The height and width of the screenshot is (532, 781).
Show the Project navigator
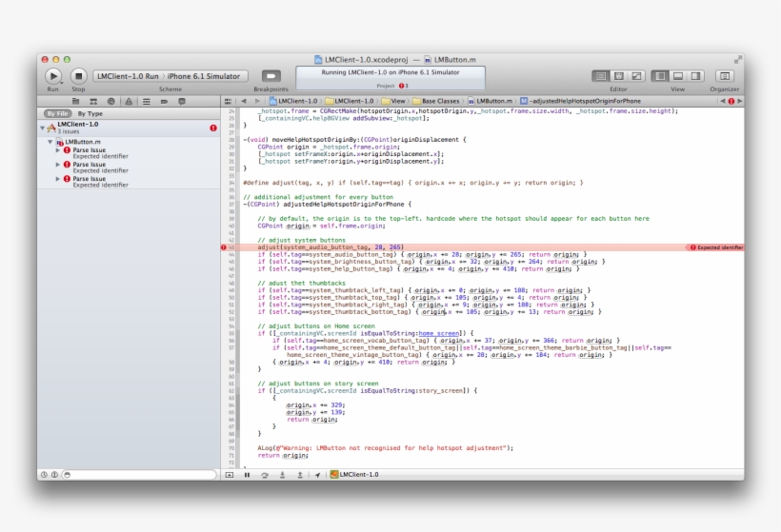pos(75,101)
